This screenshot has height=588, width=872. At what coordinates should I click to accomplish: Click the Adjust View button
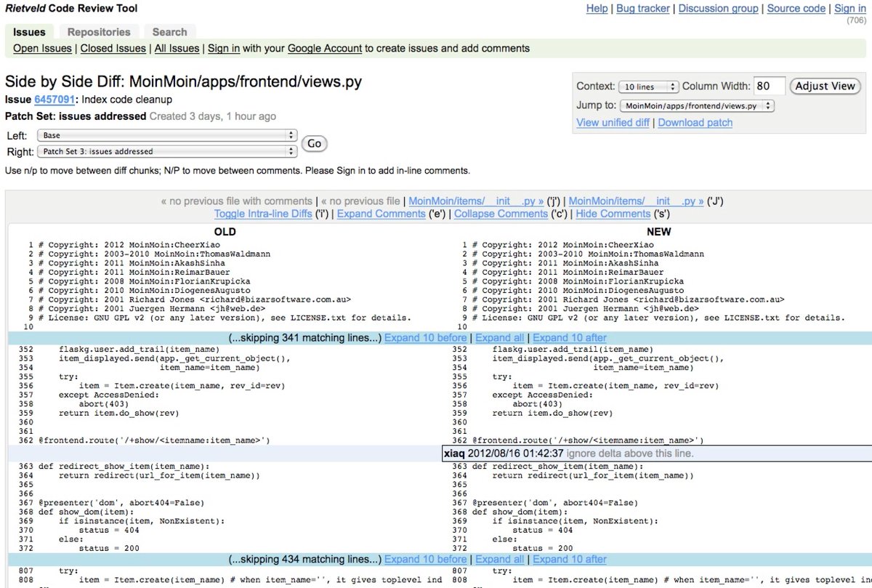825,86
